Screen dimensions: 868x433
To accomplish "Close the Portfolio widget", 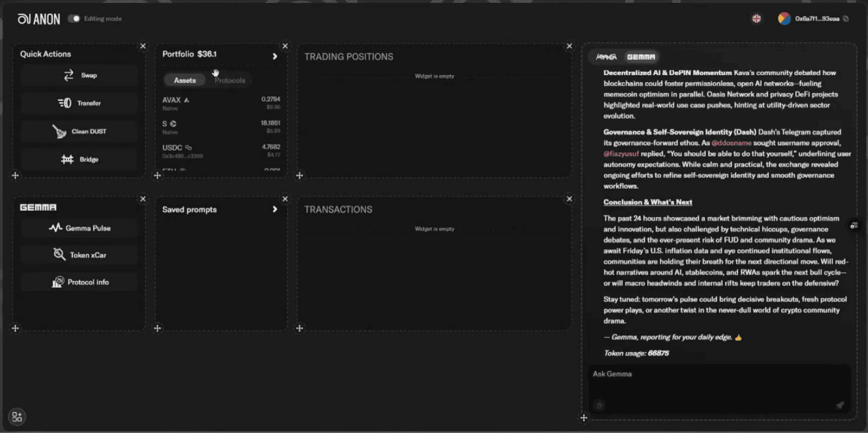I will click(285, 46).
